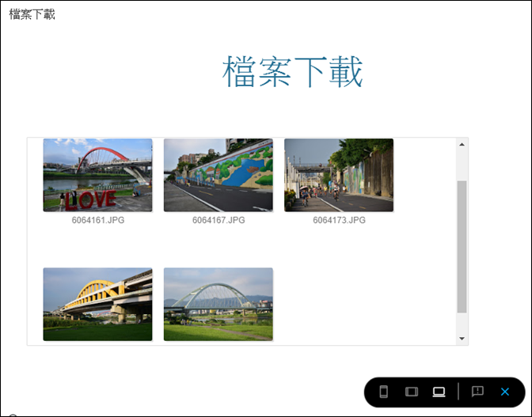532x417 pixels.
Task: Open the yellow arch bridge photo
Action: pos(97,305)
